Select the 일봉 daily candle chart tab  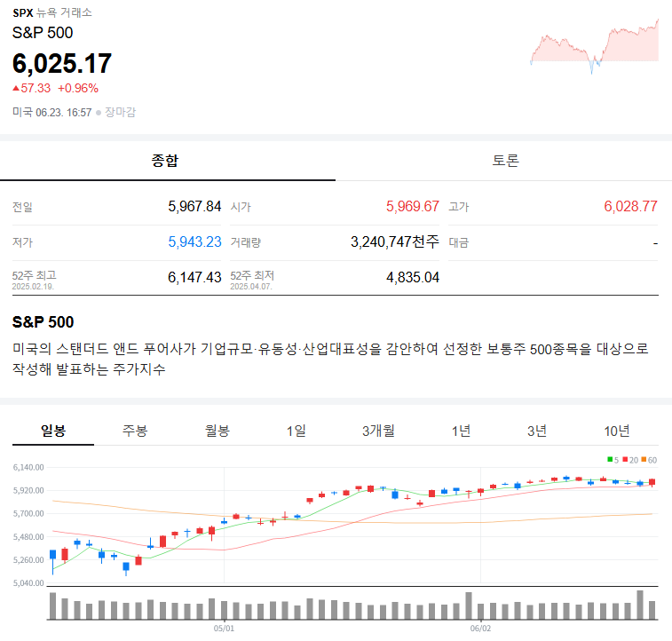click(53, 431)
